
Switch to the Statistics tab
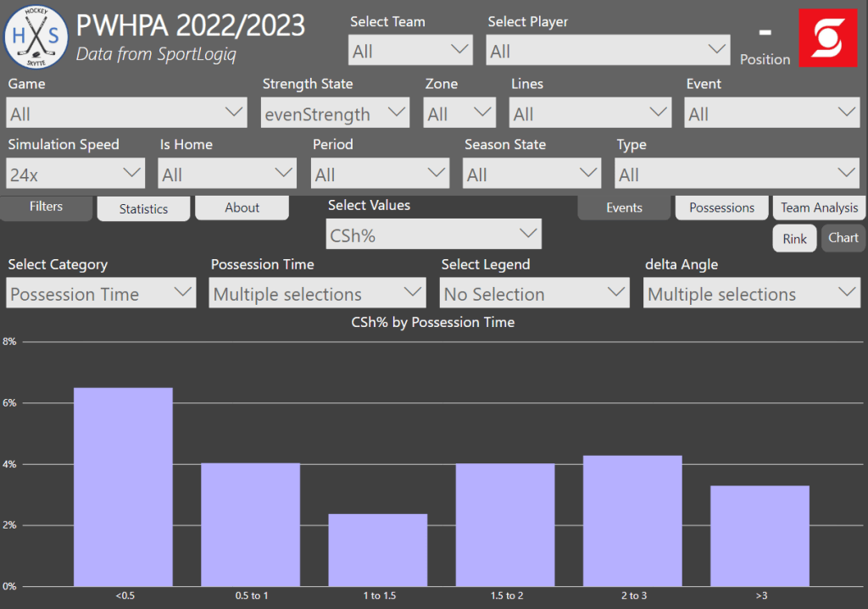tap(143, 208)
